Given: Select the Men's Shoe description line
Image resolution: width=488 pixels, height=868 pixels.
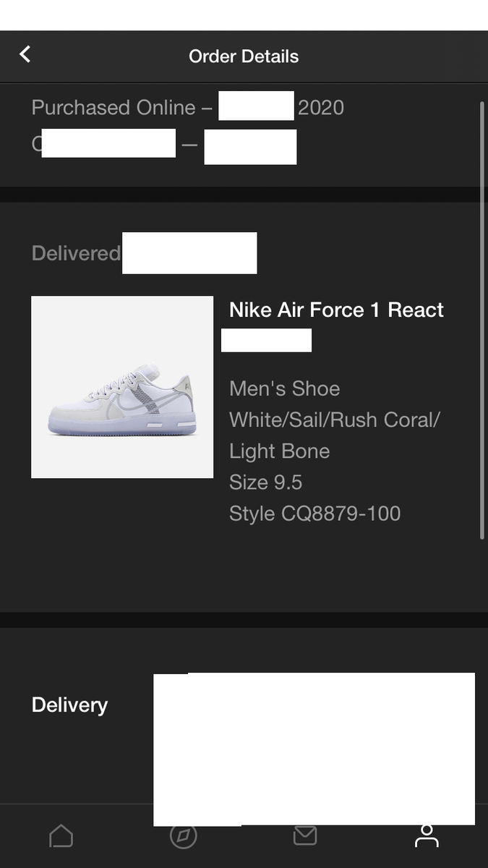Looking at the screenshot, I should click(284, 388).
